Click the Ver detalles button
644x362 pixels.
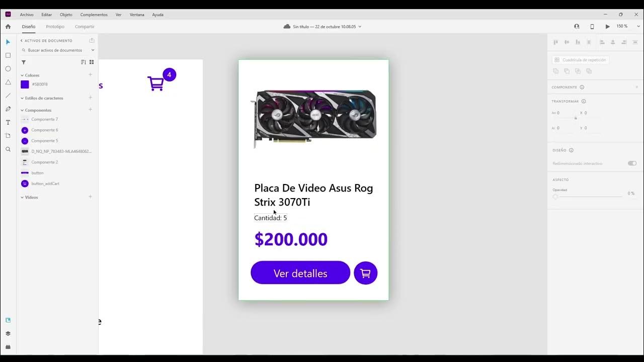coord(300,273)
